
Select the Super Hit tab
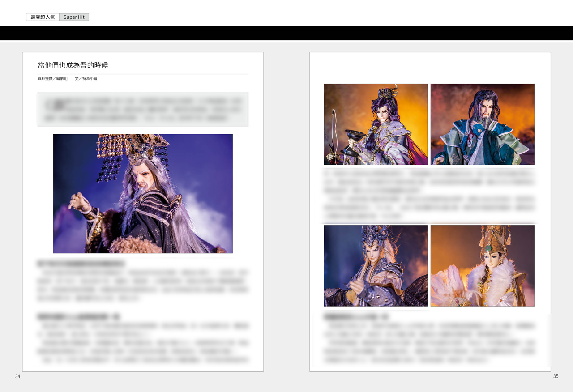click(x=74, y=17)
